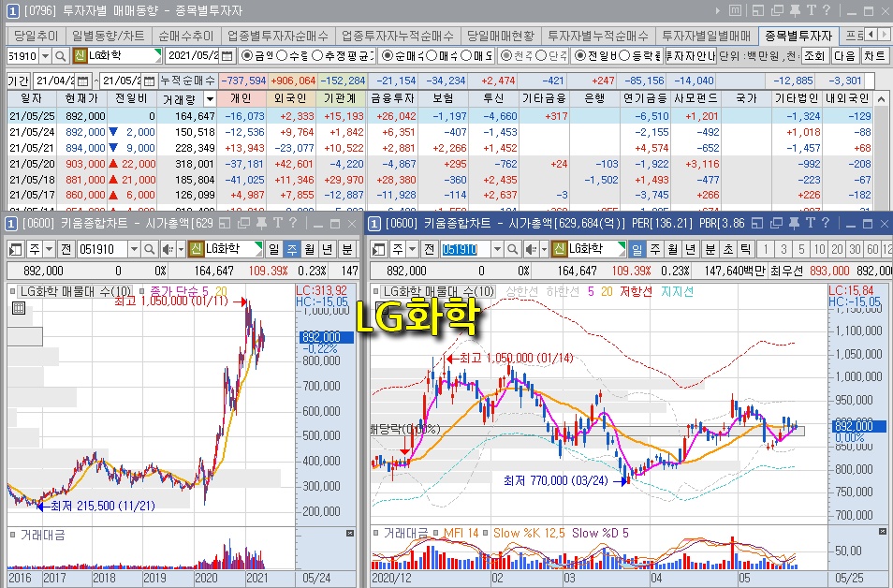Switch to the 당일매매현황 tab
The height and width of the screenshot is (588, 893).
pyautogui.click(x=501, y=36)
